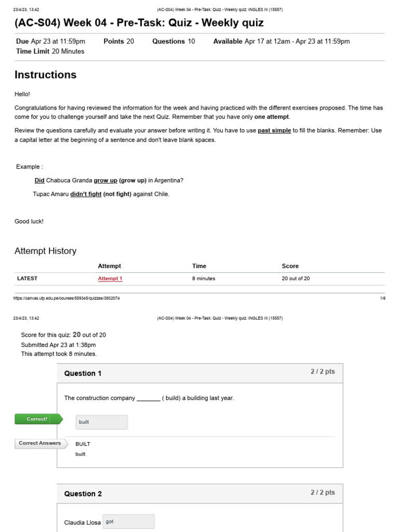Image resolution: width=399 pixels, height=532 pixels.
Task: Click the 'built' answer input field
Action: [x=102, y=422]
